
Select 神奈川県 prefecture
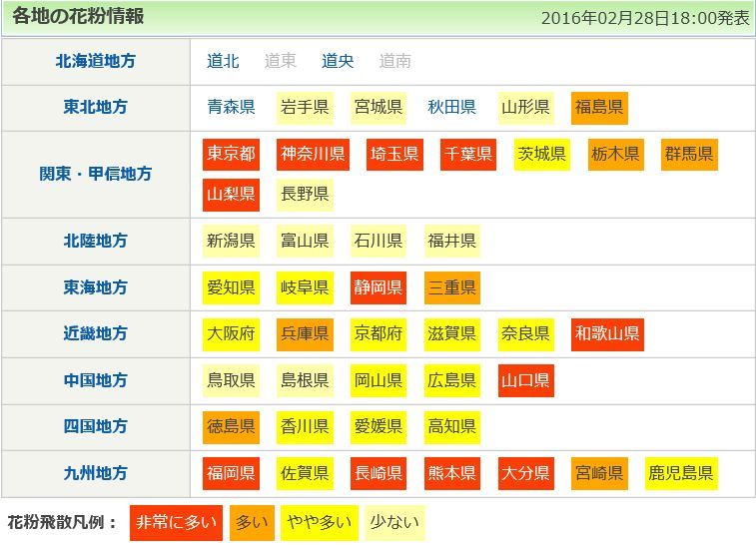313,155
